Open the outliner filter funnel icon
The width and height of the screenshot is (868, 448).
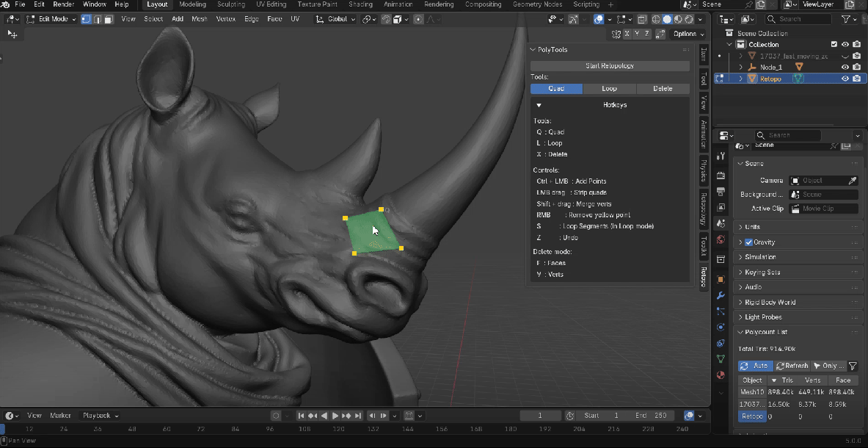pyautogui.click(x=846, y=19)
